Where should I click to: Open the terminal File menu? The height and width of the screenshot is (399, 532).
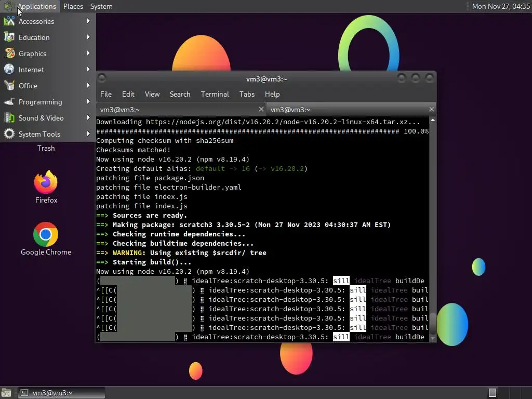tap(106, 95)
